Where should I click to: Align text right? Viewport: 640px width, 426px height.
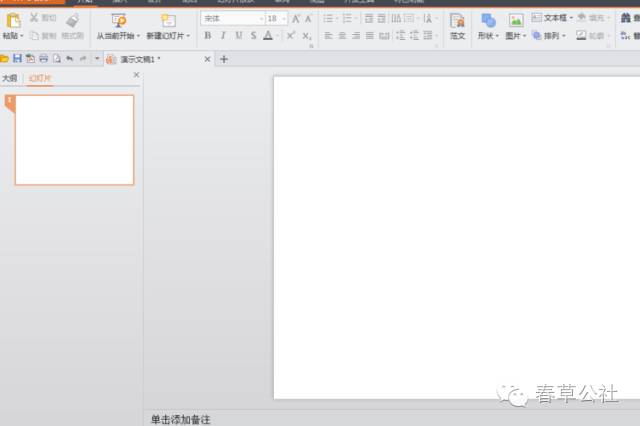click(x=356, y=36)
